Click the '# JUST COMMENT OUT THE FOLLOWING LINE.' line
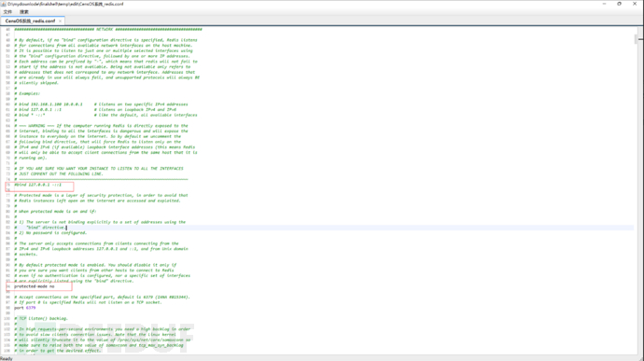Image resolution: width=644 pixels, height=361 pixels. click(59, 174)
